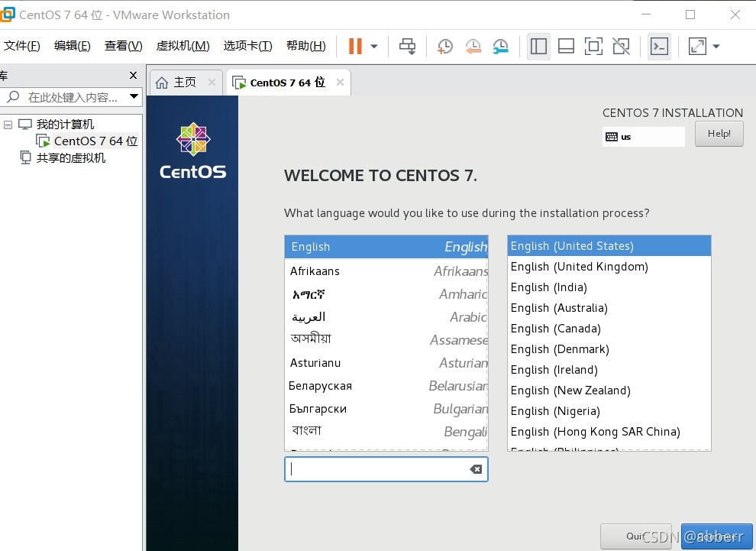Take a snapshot of the VM
The image size is (756, 551).
(x=445, y=47)
